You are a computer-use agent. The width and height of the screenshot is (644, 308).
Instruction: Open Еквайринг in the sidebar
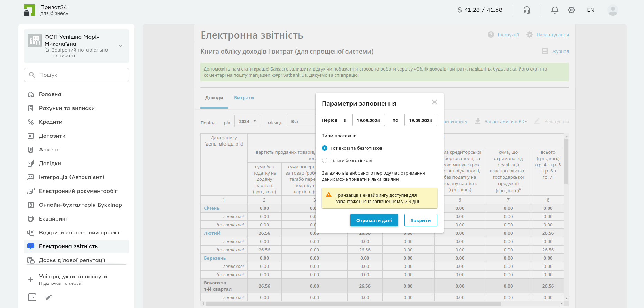pyautogui.click(x=53, y=219)
